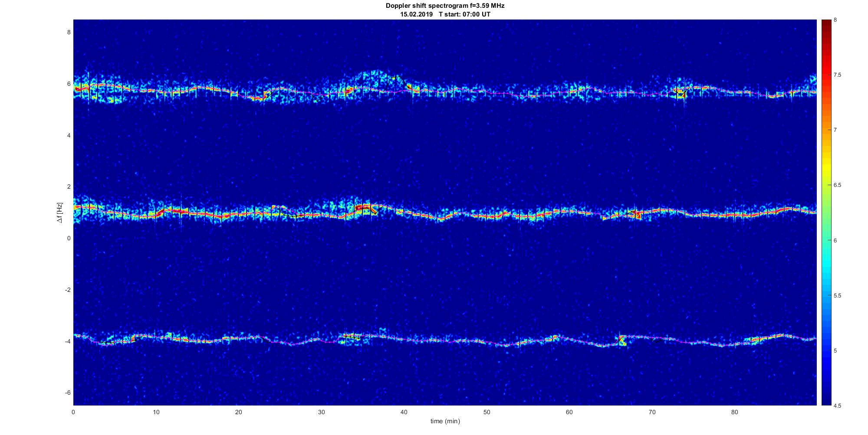This screenshot has width=868, height=435.
Task: Click x-axis tick label '30'
Action: 321,412
